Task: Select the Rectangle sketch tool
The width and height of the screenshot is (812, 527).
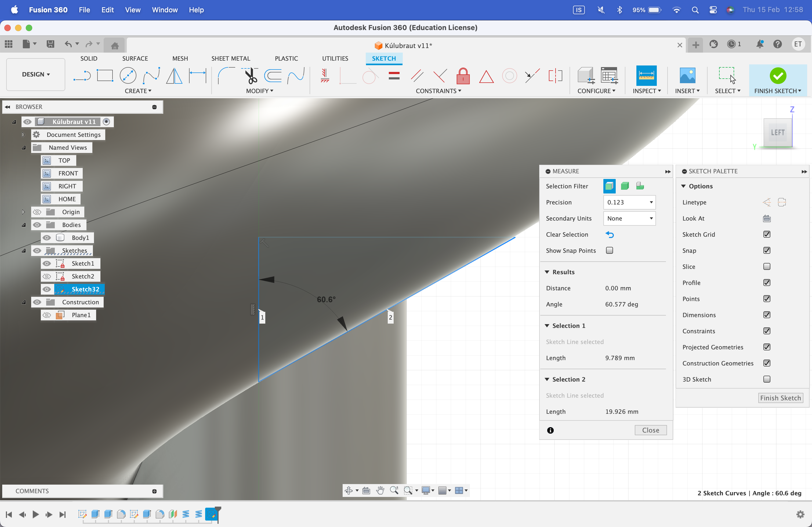Action: point(105,76)
